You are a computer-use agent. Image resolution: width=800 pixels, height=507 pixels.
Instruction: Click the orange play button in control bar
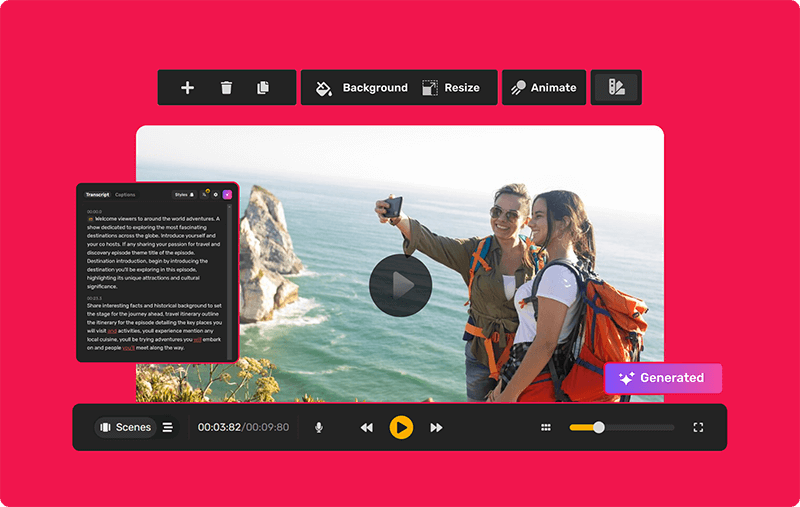pyautogui.click(x=401, y=427)
